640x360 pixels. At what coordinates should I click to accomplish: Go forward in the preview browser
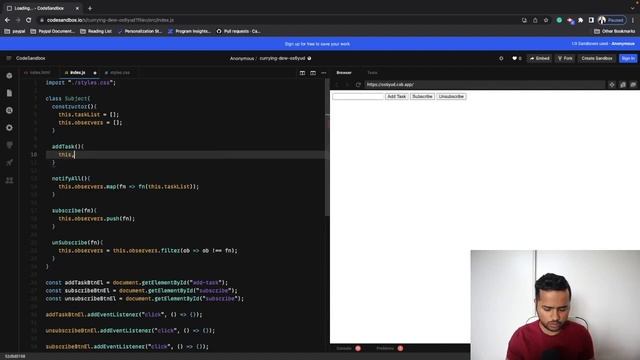click(x=347, y=84)
